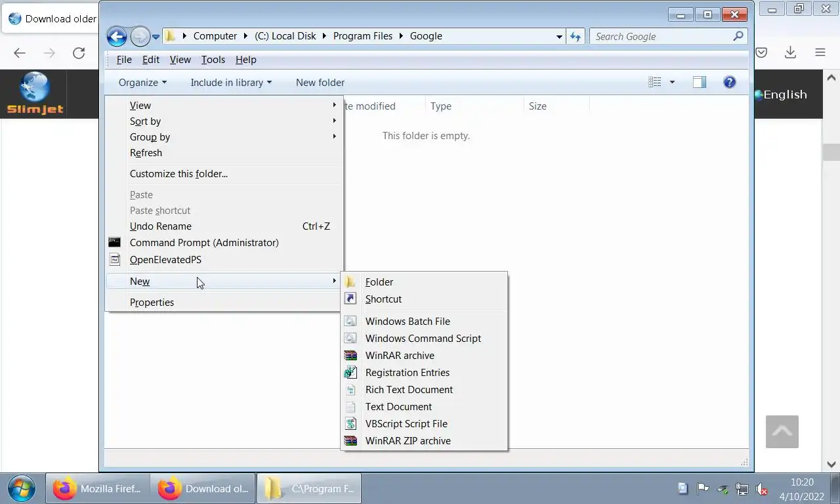Click the Explorer back arrow button
This screenshot has height=504, width=840.
click(x=117, y=37)
